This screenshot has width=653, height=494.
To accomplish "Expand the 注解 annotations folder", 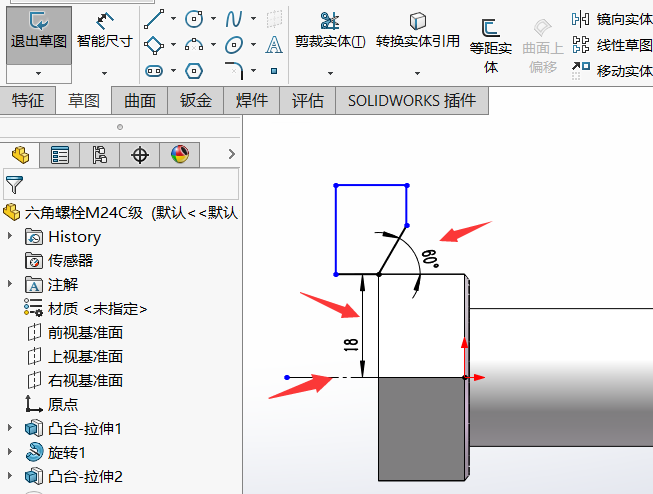I will (x=10, y=284).
